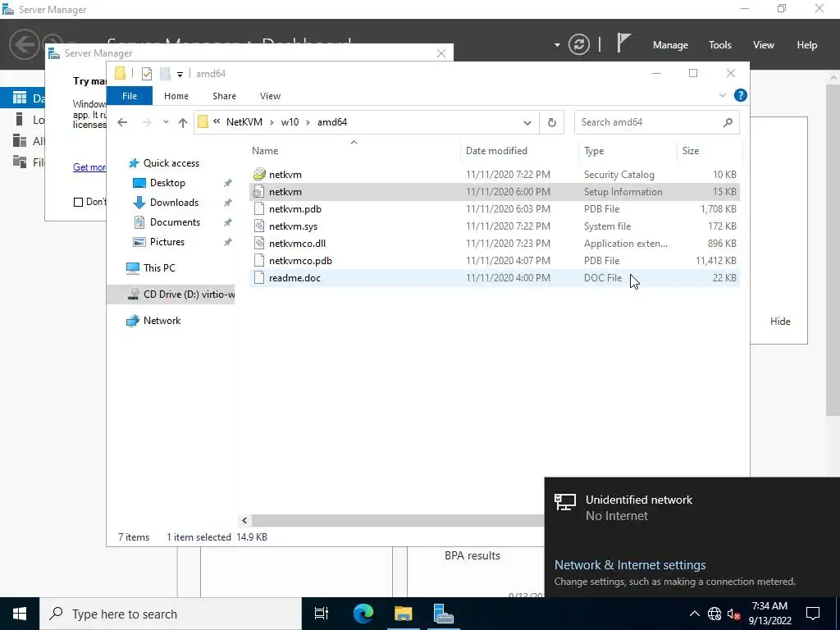Select the netkvm.sys file icon
The image size is (840, 630).
(258, 226)
